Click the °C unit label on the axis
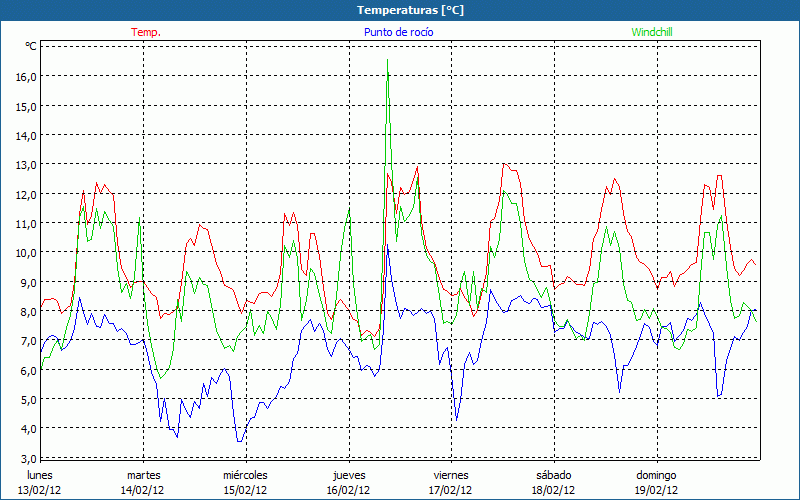Screen dimensions: 800x500 click(x=31, y=46)
